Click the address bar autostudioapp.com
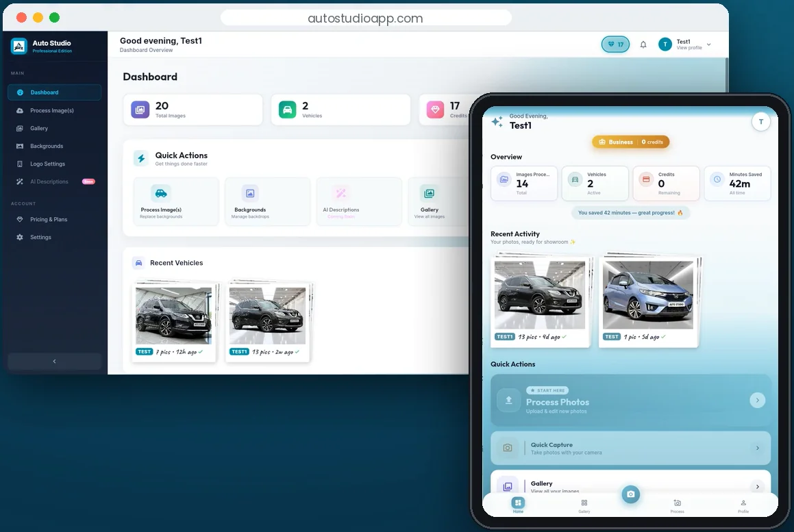This screenshot has width=794, height=532. 366,18
